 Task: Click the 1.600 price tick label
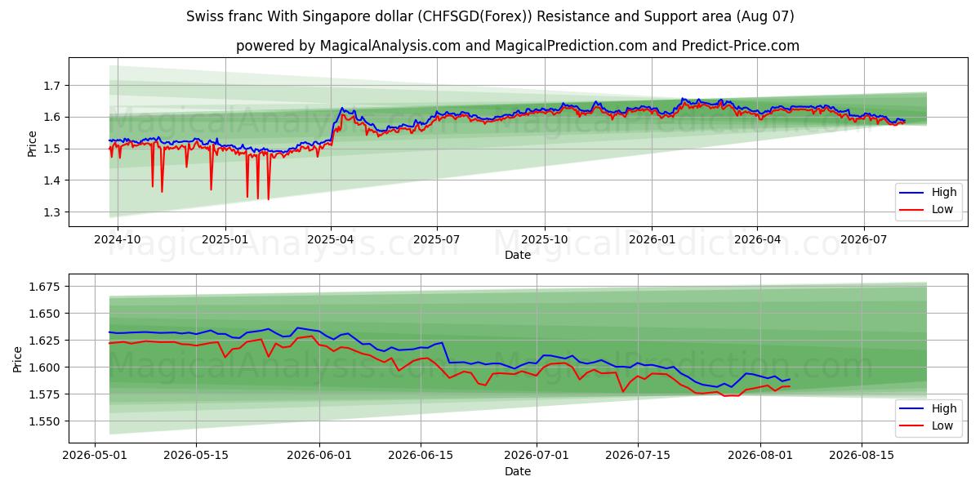[x=47, y=367]
